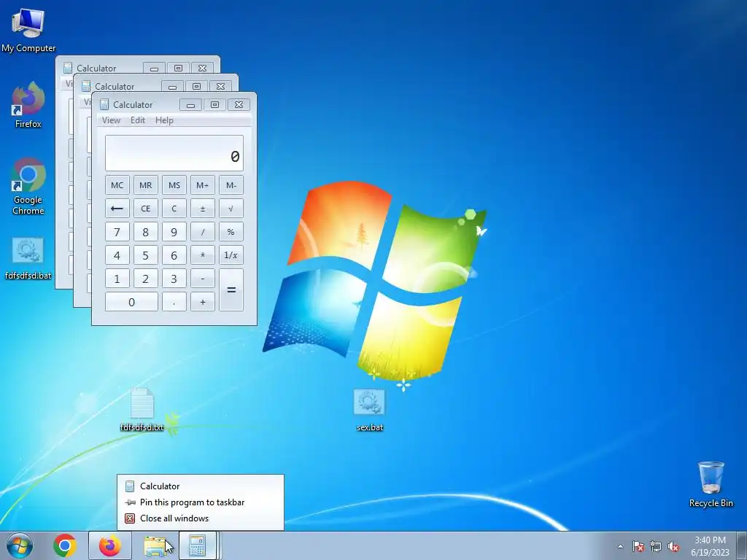
Task: Click the MS memory store button
Action: pyautogui.click(x=174, y=185)
